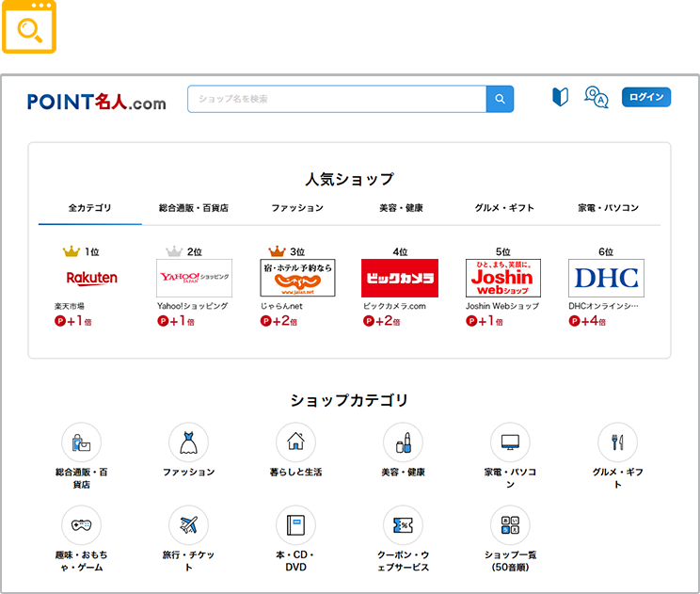Click the 旅行・チケット category label

pos(188,561)
